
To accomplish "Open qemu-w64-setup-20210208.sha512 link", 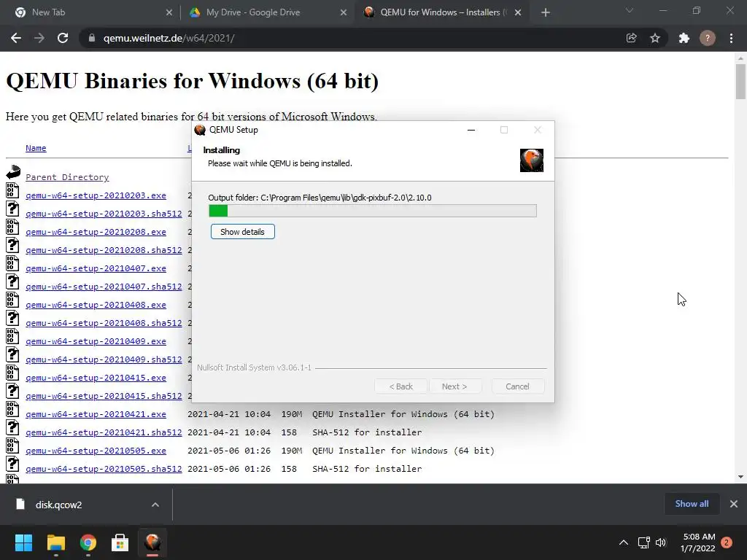I will tap(104, 250).
